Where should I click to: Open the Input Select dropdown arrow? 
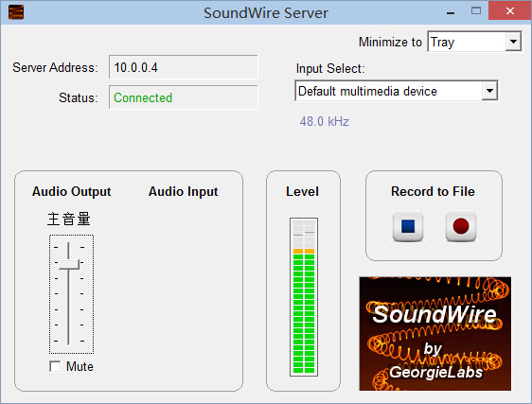point(489,91)
